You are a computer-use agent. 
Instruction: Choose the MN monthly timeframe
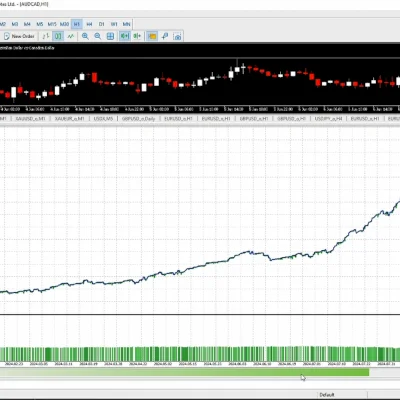click(126, 24)
